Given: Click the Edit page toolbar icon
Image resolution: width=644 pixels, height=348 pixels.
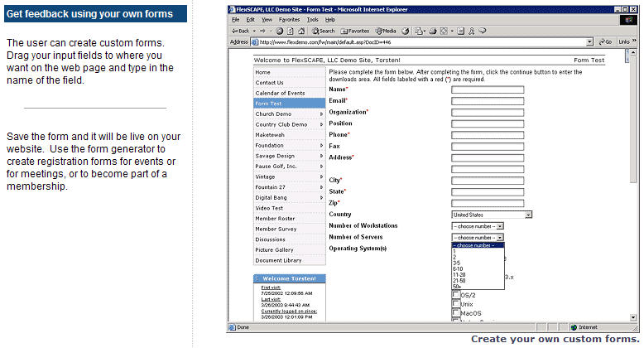Looking at the screenshot, I should tap(444, 31).
